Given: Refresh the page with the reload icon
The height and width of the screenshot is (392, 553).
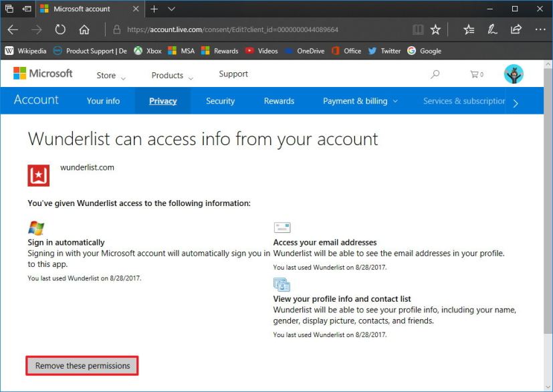Looking at the screenshot, I should point(60,29).
